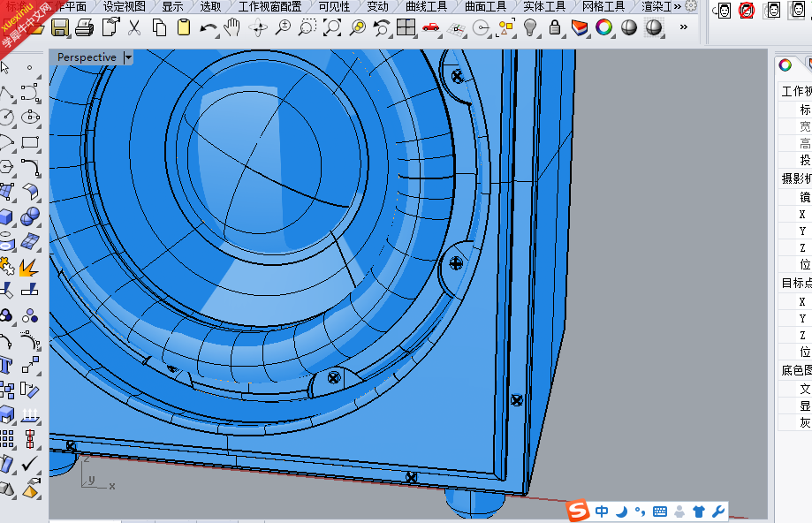
Task: Click the Print icon
Action: [x=85, y=27]
